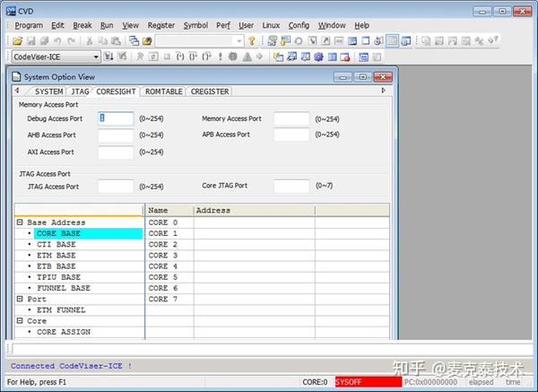Screen dimensions: 538x392
Task: Collapse the Port tree node
Action: (20, 299)
